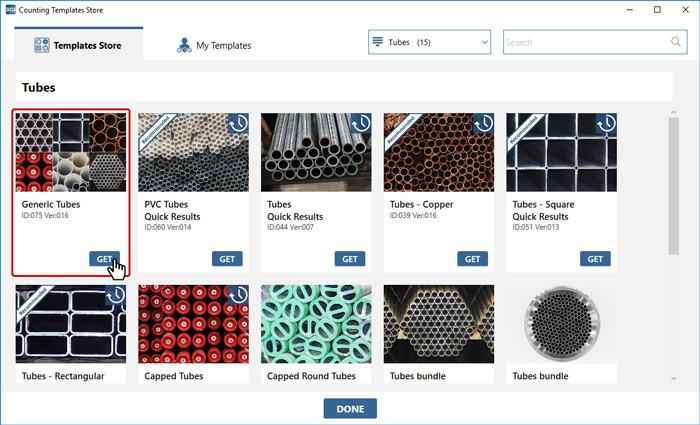This screenshot has width=700, height=425.
Task: Get the Tubes - Square Quick Results template
Action: pos(596,258)
